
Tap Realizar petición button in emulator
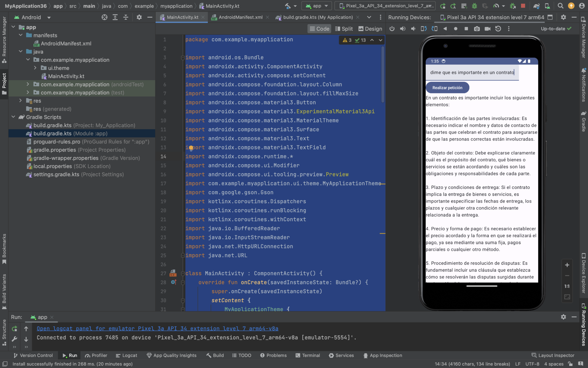(447, 88)
